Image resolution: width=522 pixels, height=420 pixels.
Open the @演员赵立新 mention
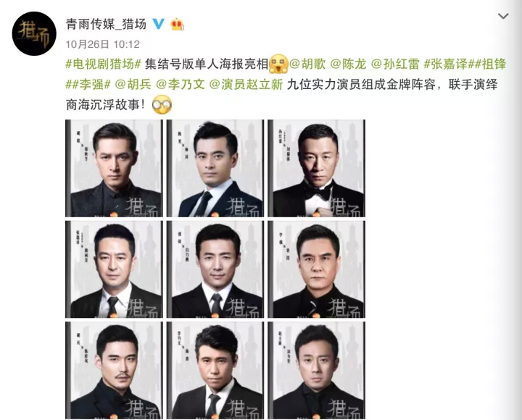tap(246, 84)
